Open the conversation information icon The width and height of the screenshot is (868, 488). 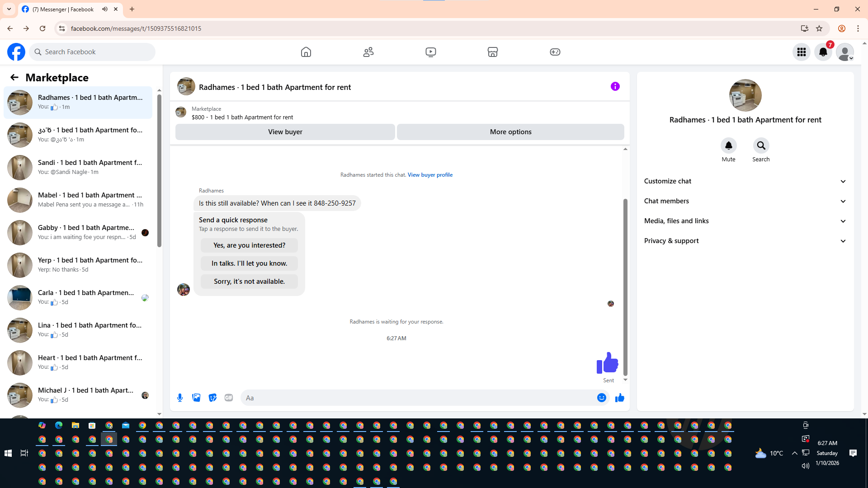pyautogui.click(x=615, y=86)
